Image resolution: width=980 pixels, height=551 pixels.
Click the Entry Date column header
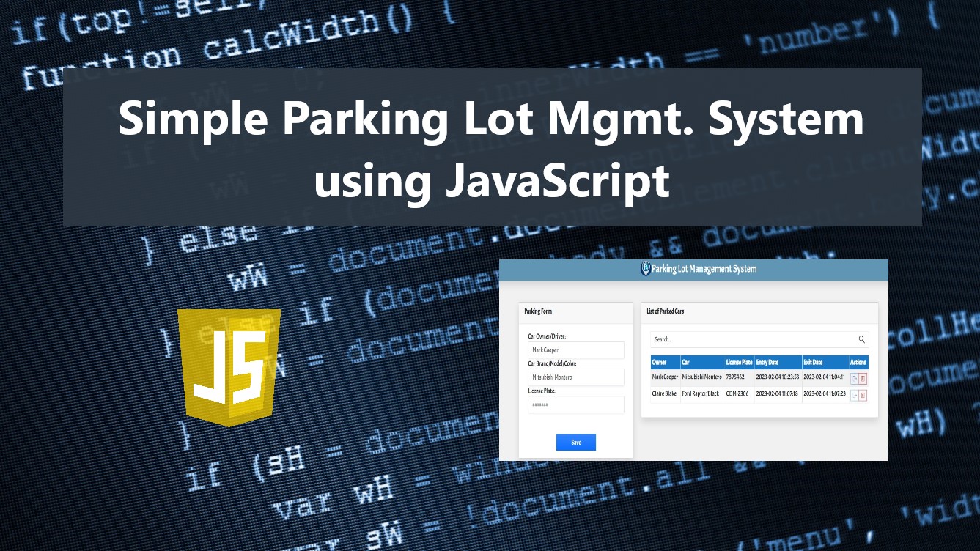777,362
